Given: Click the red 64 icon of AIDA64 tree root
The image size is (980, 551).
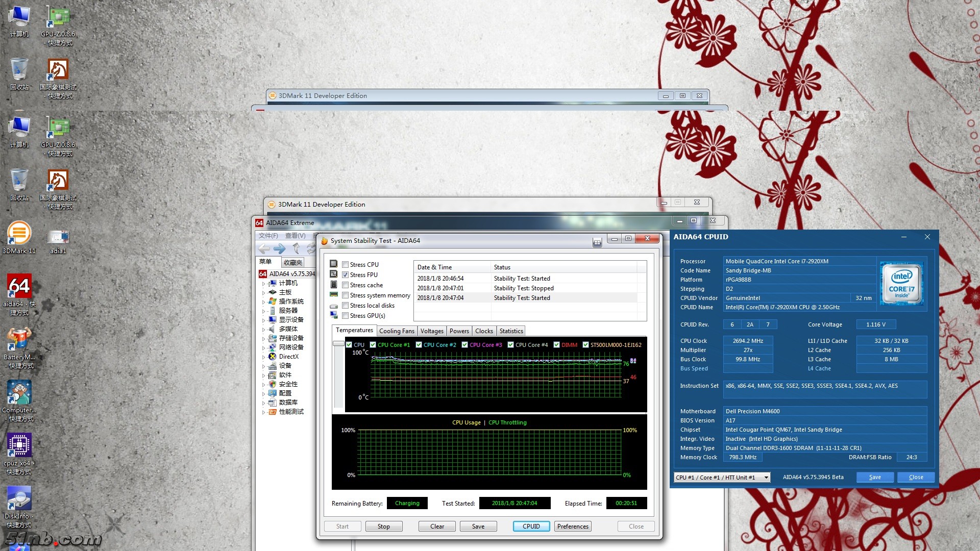Looking at the screenshot, I should coord(263,274).
